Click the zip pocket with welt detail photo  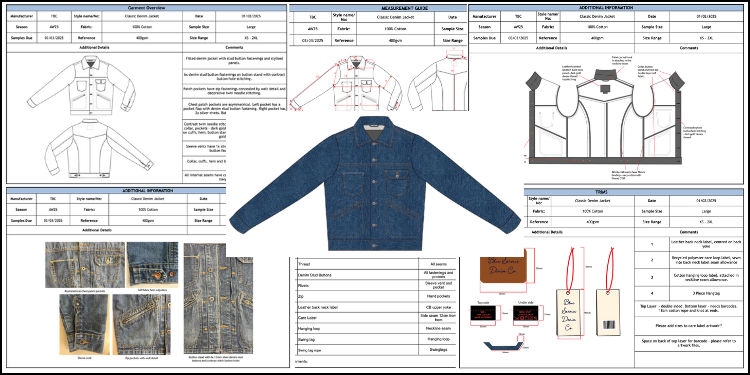click(142, 324)
